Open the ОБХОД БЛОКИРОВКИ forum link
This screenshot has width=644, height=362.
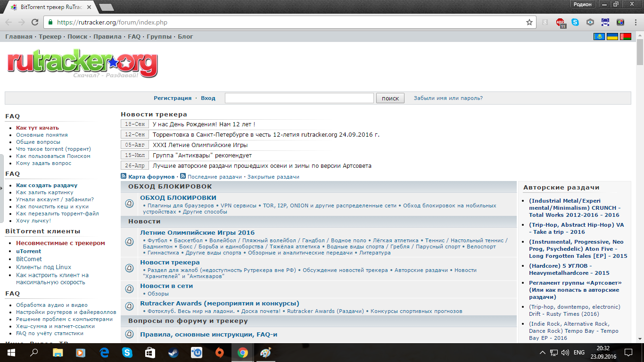pyautogui.click(x=178, y=197)
